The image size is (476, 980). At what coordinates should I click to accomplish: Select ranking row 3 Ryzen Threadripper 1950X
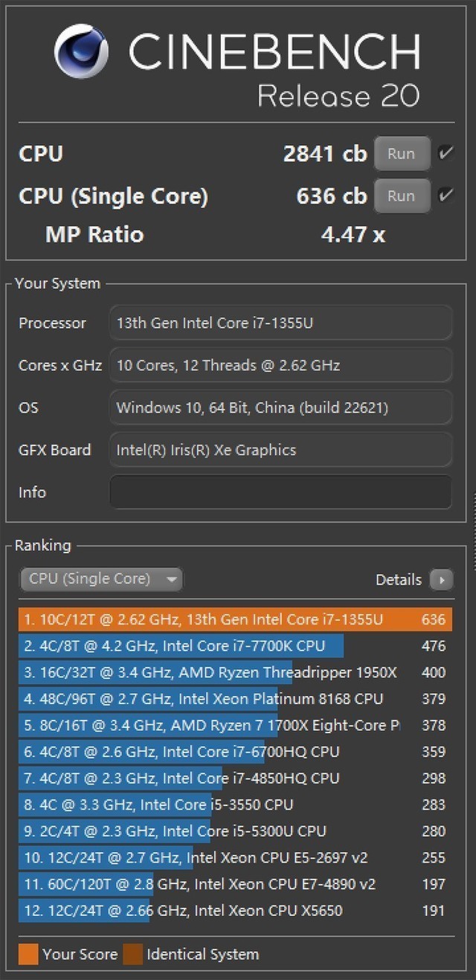click(235, 672)
